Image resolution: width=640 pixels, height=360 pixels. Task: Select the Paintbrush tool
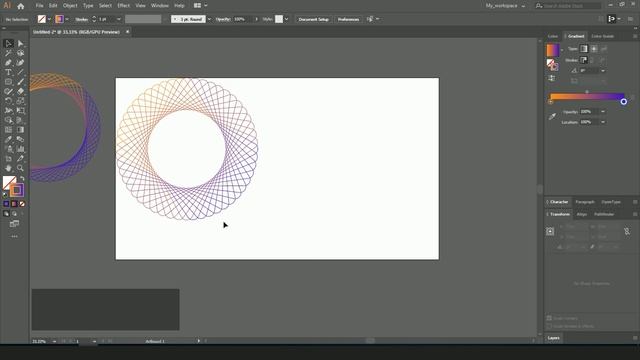click(20, 82)
